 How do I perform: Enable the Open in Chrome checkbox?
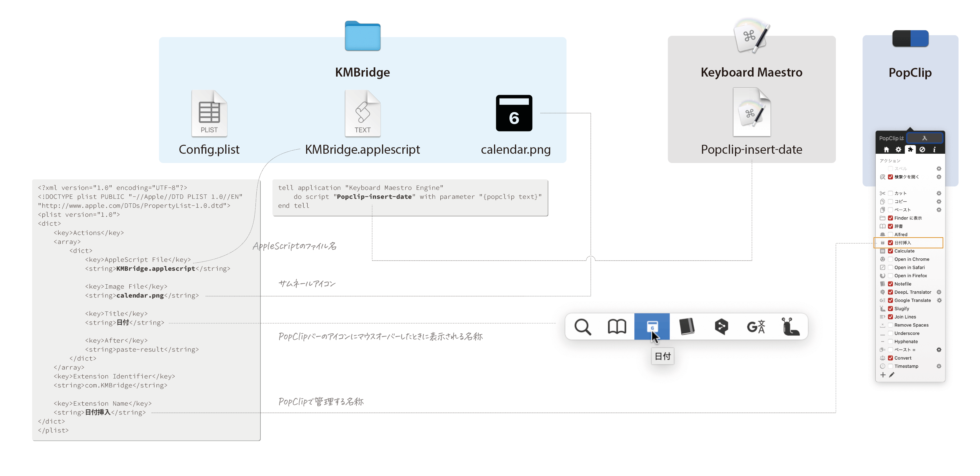point(890,259)
